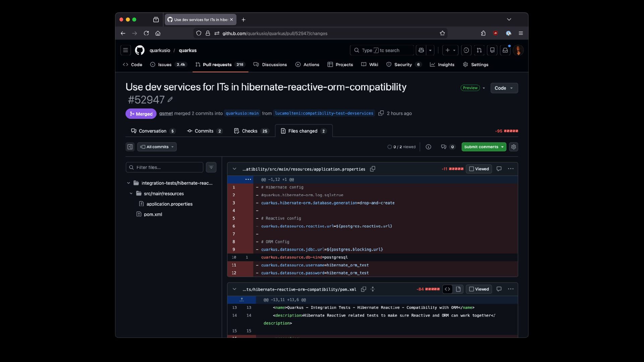Toggle file tree sidebar icon
Screen dimensions: 644x362
[130, 147]
